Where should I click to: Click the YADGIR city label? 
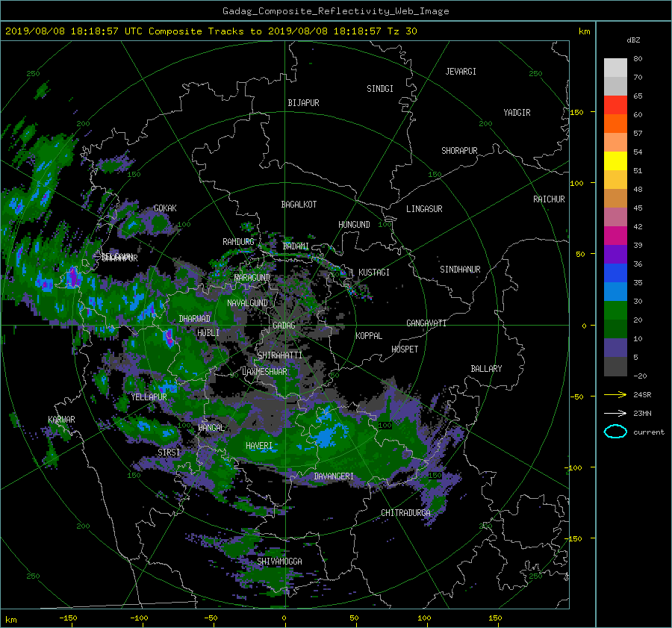click(517, 112)
